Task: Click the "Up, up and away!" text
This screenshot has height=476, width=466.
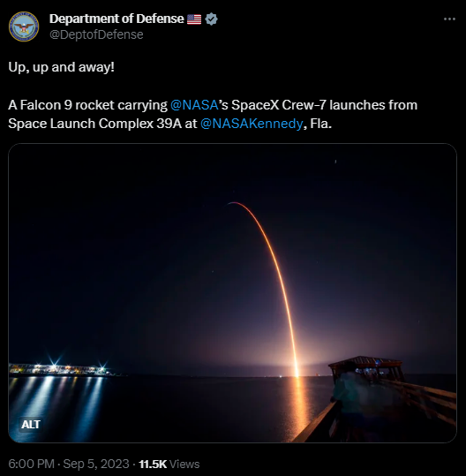Action: (61, 67)
